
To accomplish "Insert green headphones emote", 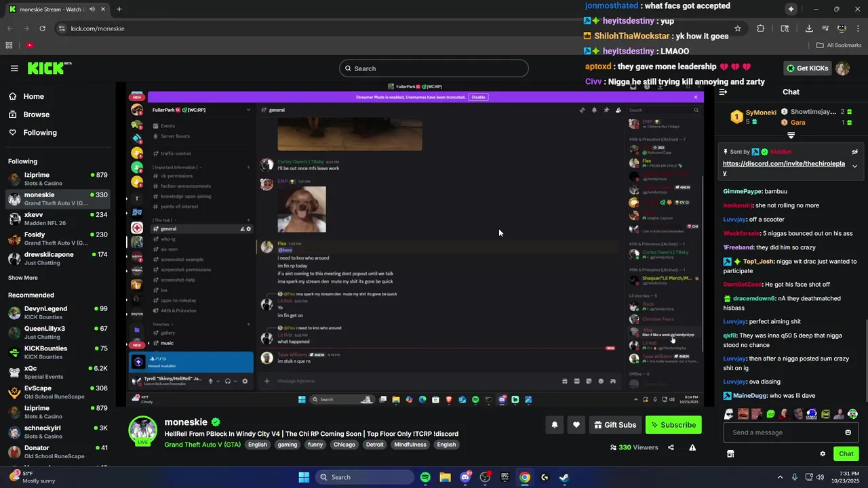I will (x=852, y=414).
